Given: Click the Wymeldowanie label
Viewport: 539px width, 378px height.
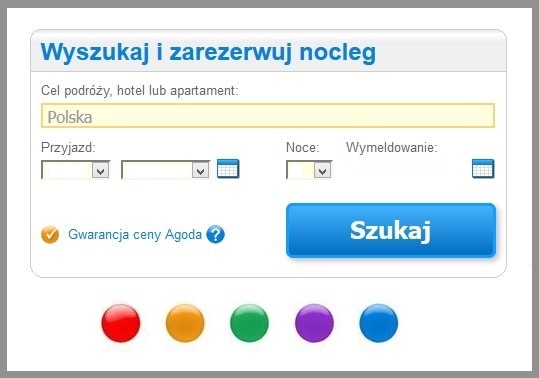Looking at the screenshot, I should click(392, 148).
